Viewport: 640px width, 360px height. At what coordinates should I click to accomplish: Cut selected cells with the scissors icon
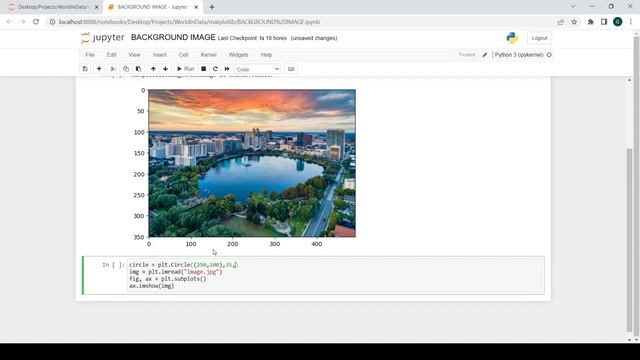pyautogui.click(x=113, y=69)
